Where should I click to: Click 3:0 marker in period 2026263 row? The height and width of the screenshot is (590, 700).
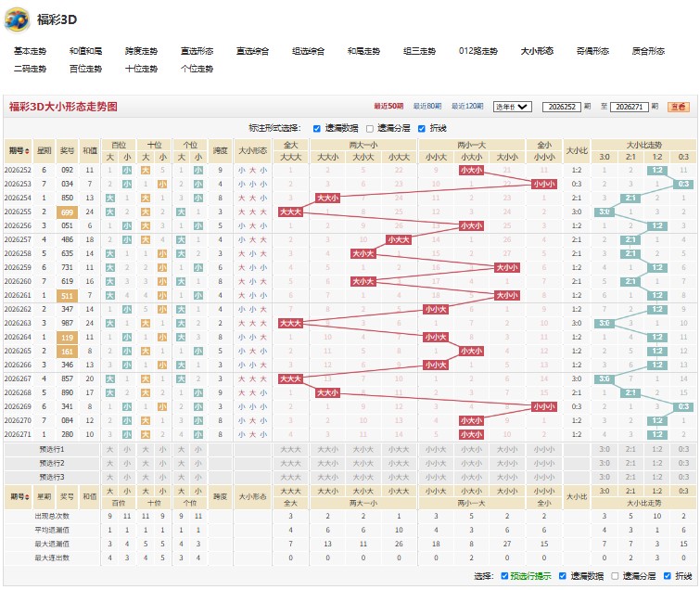604,324
